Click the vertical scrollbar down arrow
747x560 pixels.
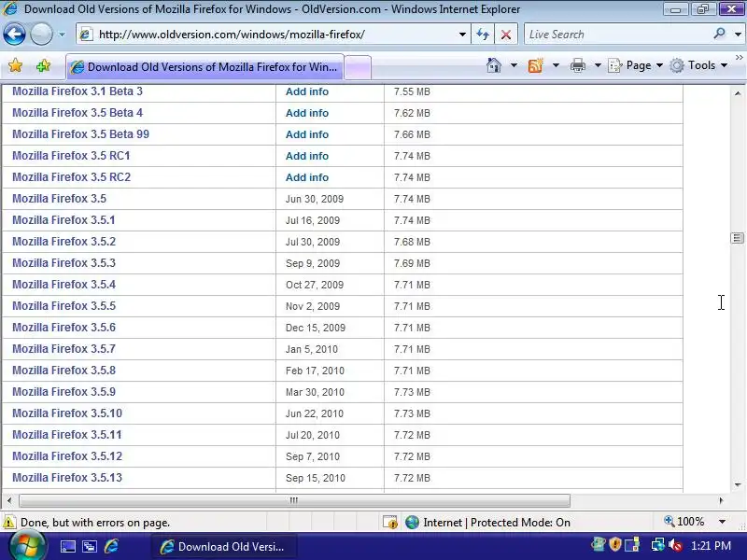pos(738,484)
